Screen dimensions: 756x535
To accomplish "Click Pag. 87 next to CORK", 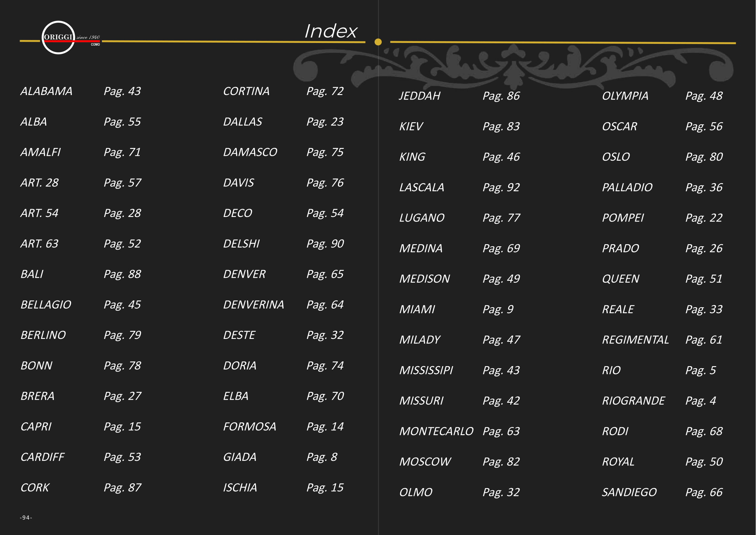I will (122, 487).
